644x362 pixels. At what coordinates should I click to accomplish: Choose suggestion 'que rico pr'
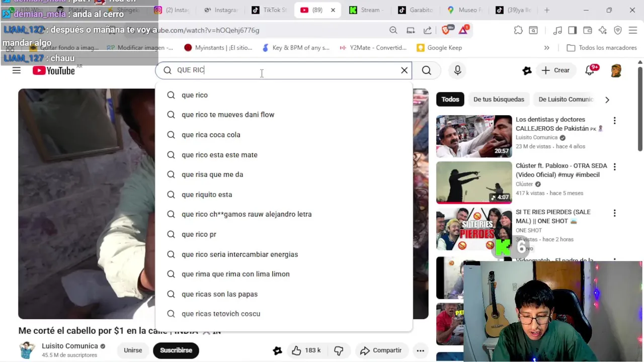(284, 234)
